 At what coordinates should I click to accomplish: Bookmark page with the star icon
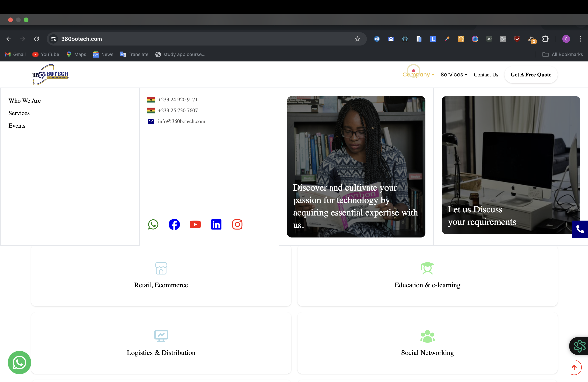(x=357, y=39)
